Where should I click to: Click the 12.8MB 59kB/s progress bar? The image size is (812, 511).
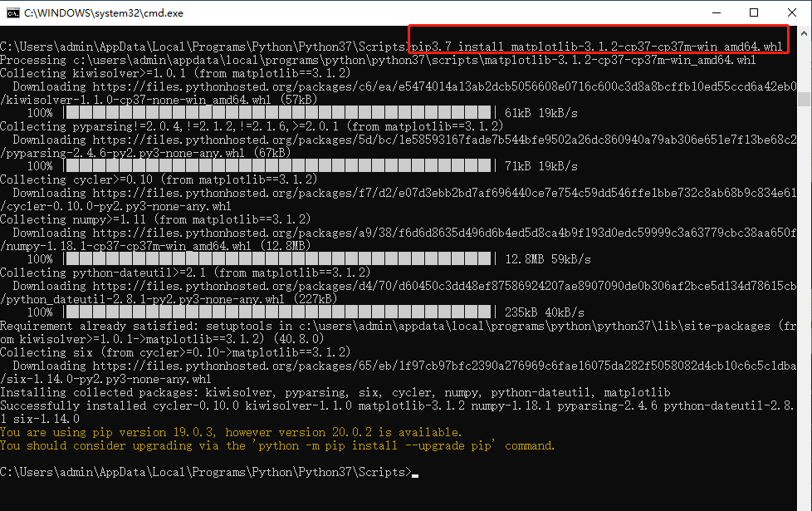(279, 258)
